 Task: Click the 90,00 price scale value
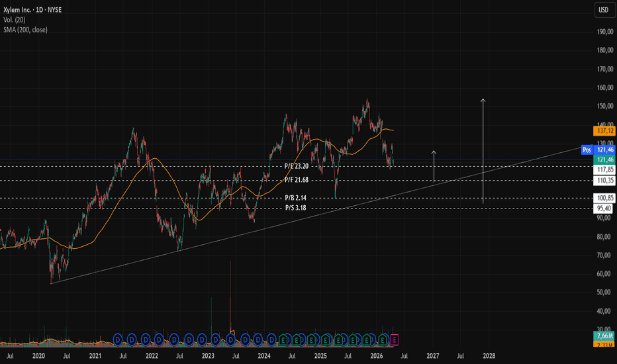(605, 218)
